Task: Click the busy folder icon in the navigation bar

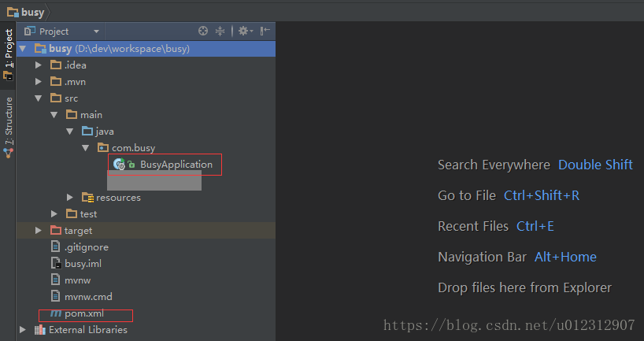Action: click(x=13, y=13)
